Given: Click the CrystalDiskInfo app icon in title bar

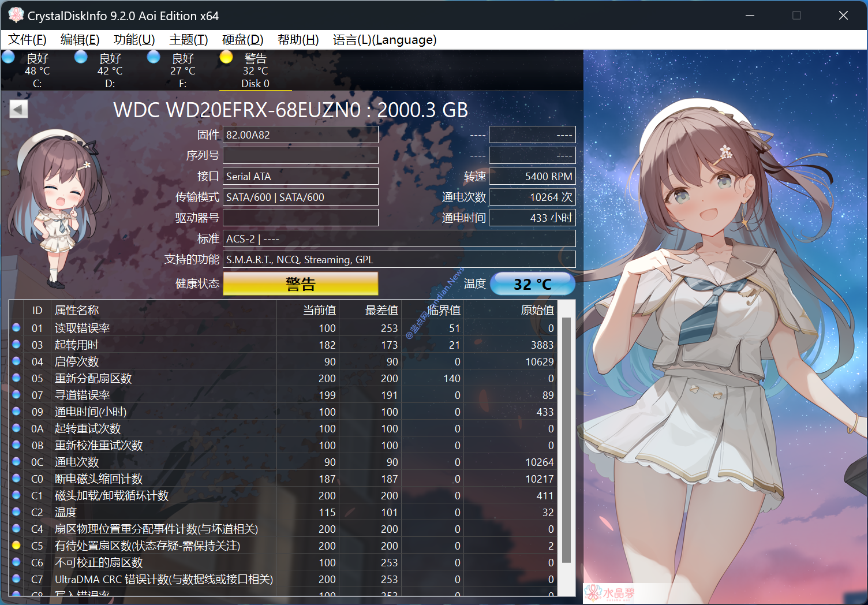Looking at the screenshot, I should tap(16, 16).
